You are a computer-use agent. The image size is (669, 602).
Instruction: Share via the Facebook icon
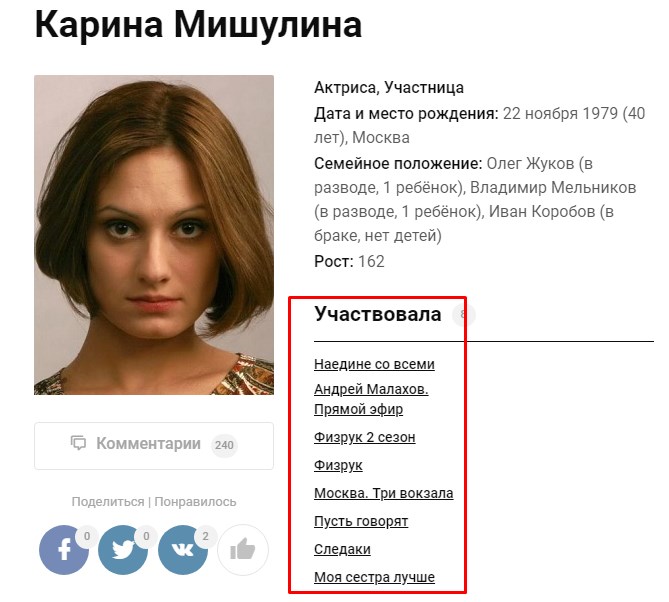pyautogui.click(x=64, y=550)
